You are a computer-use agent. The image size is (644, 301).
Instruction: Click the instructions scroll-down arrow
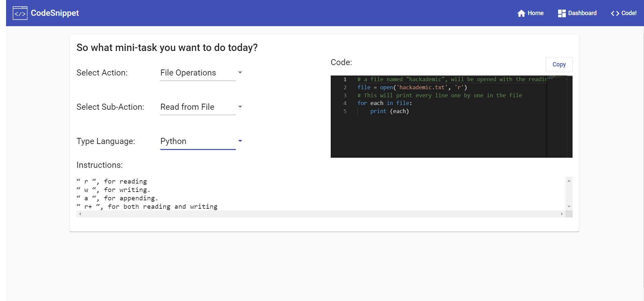point(569,207)
